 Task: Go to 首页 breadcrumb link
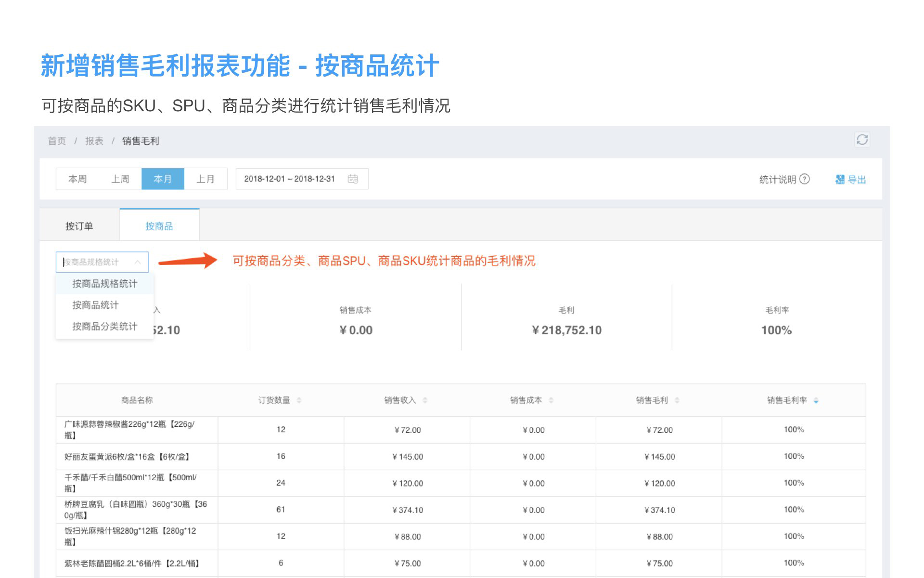[57, 141]
